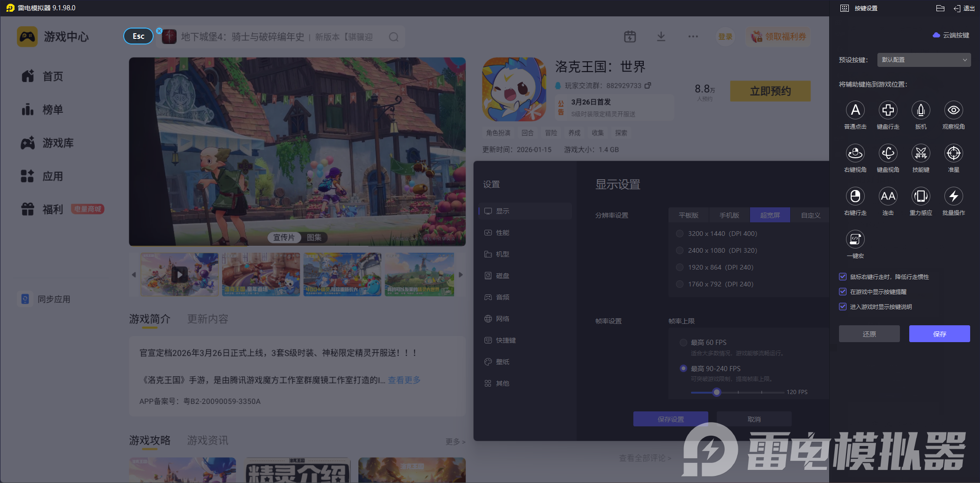
Task: Cancel the display settings dialog with 取消
Action: click(754, 419)
